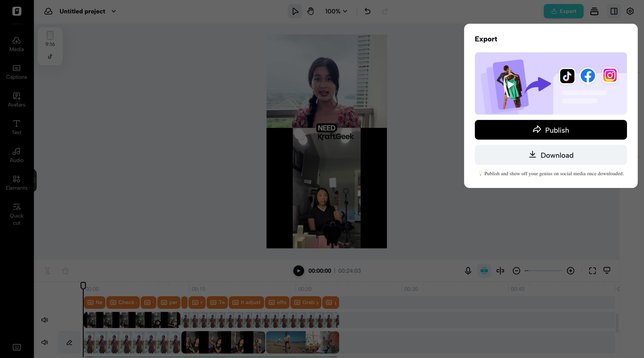This screenshot has width=644, height=358.
Task: Switch to the Captions panel
Action: [x=16, y=72]
